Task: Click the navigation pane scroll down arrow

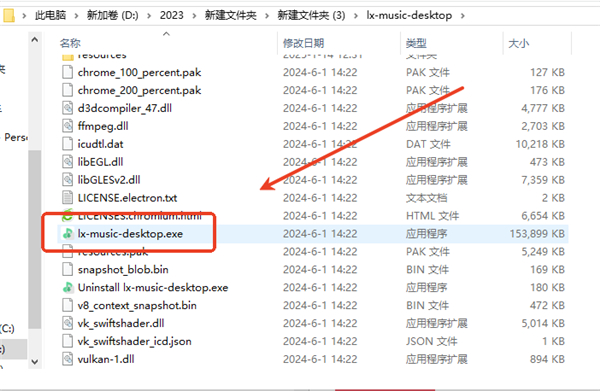Action: click(x=34, y=362)
